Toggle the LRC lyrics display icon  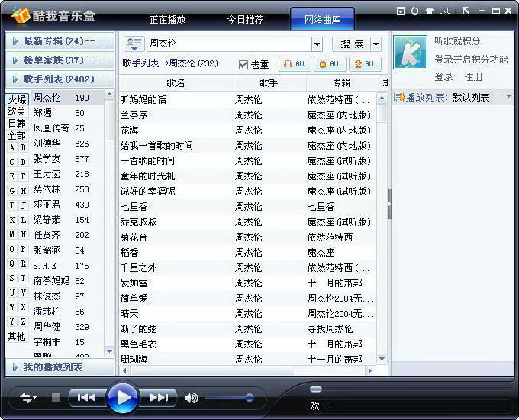coord(445,11)
